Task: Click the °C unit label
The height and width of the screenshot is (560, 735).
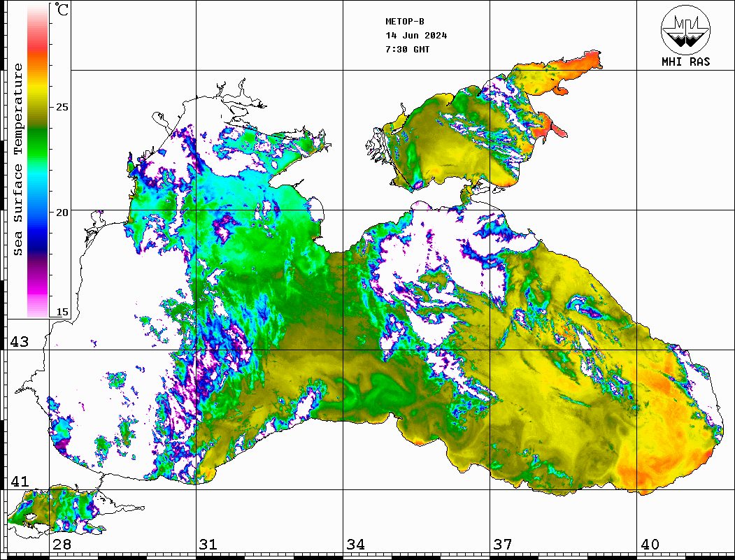Action: (x=61, y=9)
